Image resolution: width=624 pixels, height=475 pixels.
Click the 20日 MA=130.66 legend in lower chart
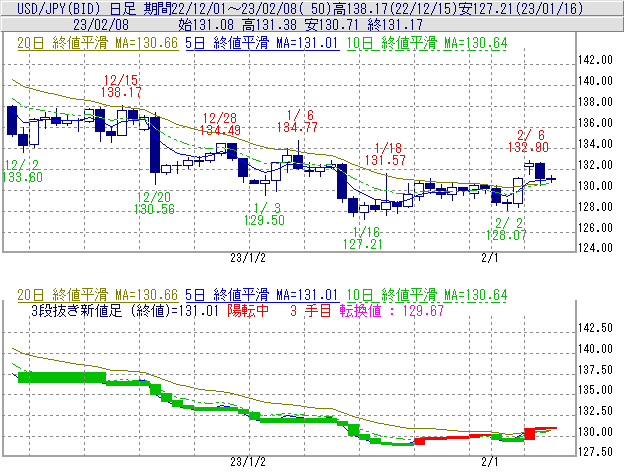pos(98,295)
